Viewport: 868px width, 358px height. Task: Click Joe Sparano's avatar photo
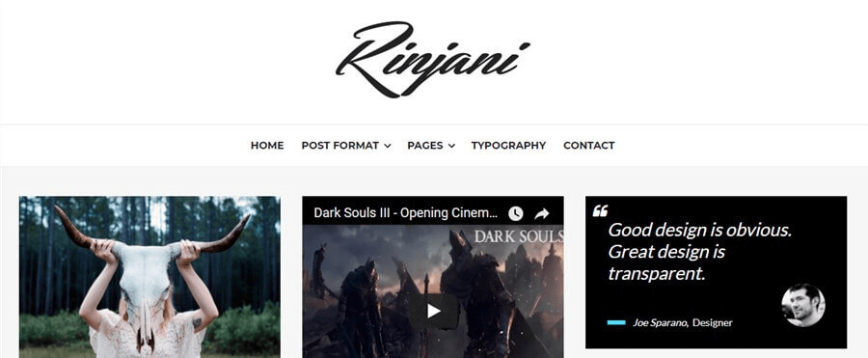[x=803, y=305]
